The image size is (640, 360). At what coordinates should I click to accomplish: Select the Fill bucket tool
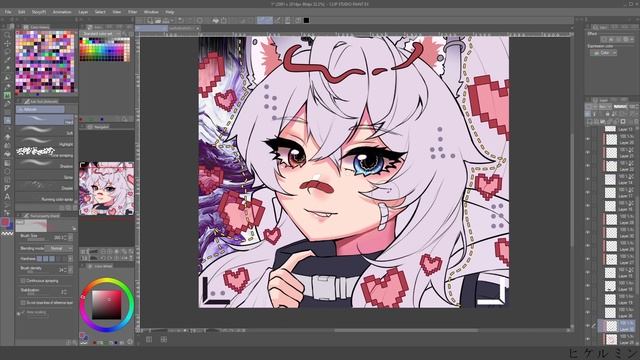[x=7, y=154]
